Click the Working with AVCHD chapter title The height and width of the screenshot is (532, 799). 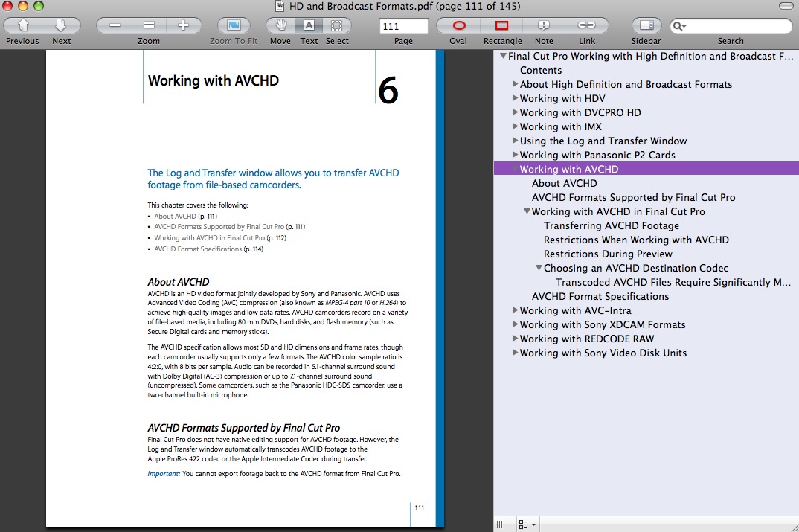point(213,80)
